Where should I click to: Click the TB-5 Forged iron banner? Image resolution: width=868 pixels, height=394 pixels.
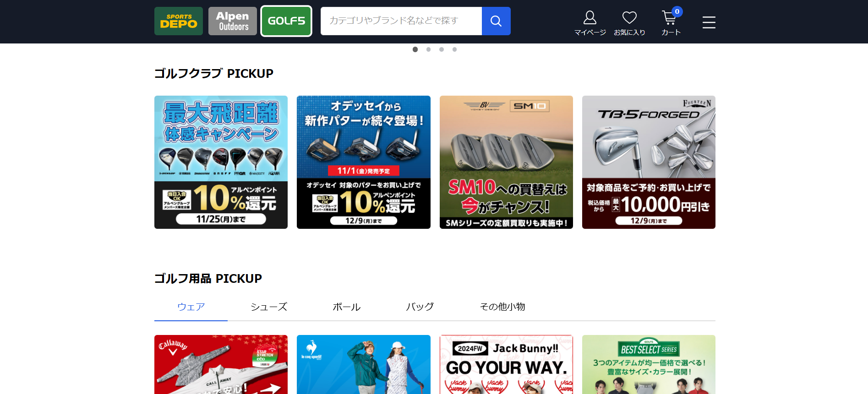point(649,162)
